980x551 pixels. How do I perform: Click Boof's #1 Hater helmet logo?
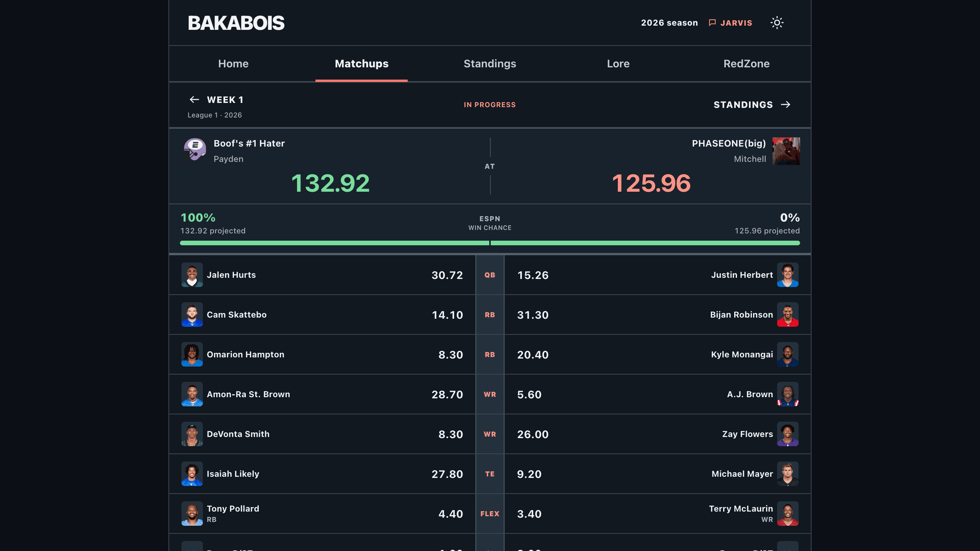point(195,149)
